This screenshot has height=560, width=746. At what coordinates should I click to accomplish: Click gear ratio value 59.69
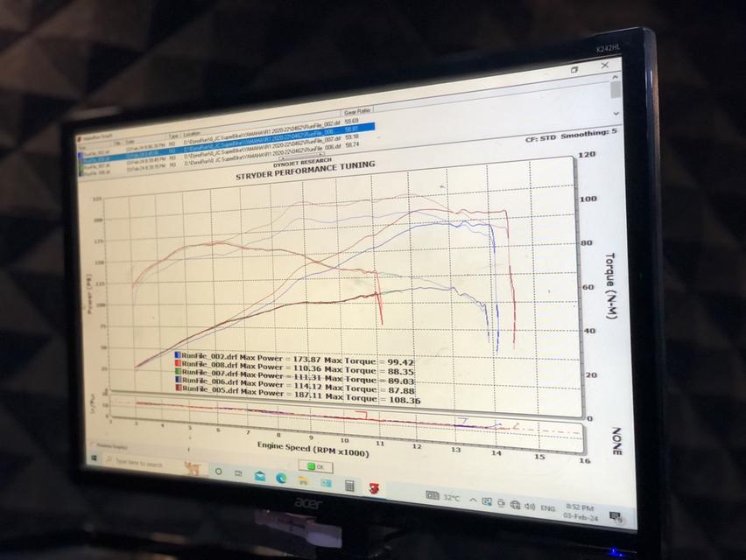click(352, 121)
